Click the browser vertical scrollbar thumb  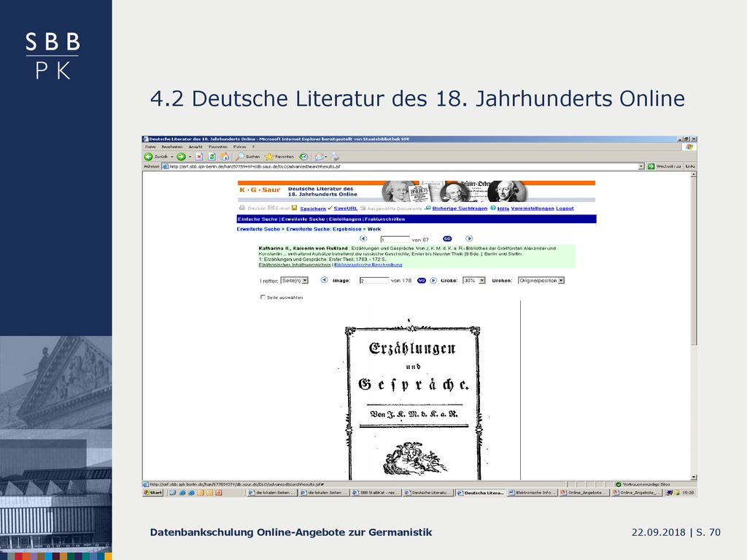(x=693, y=261)
